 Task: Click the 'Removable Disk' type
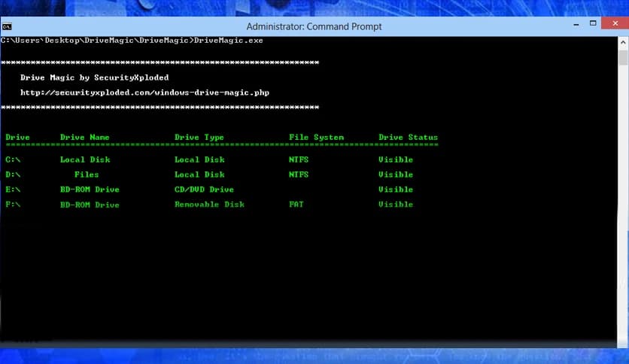click(209, 204)
